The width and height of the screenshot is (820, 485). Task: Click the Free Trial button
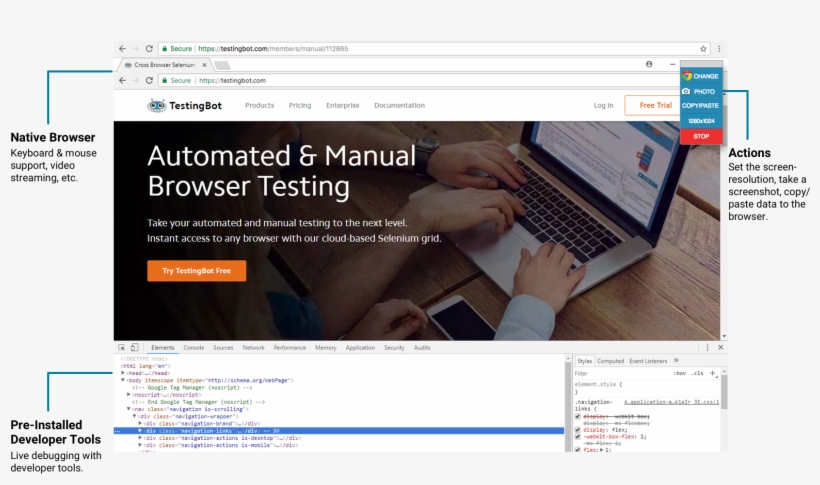coord(653,105)
